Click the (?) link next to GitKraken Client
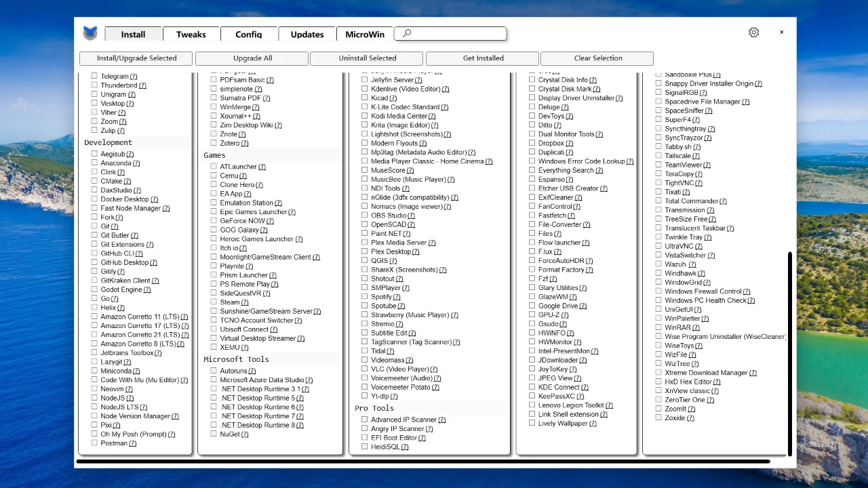 tap(155, 281)
